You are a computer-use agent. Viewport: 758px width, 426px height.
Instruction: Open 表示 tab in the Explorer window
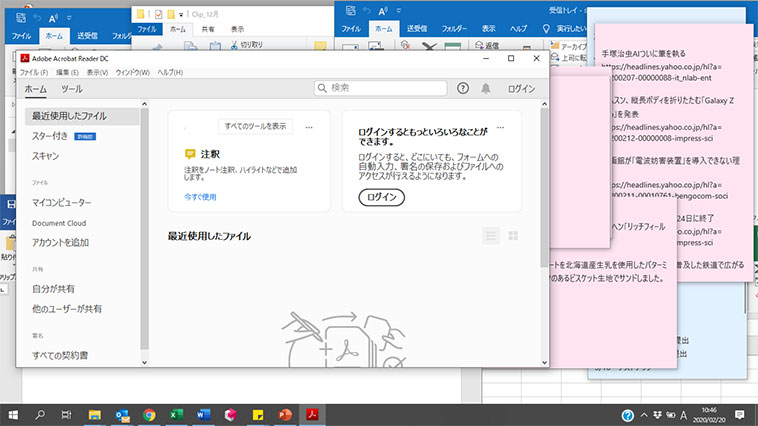pos(237,29)
